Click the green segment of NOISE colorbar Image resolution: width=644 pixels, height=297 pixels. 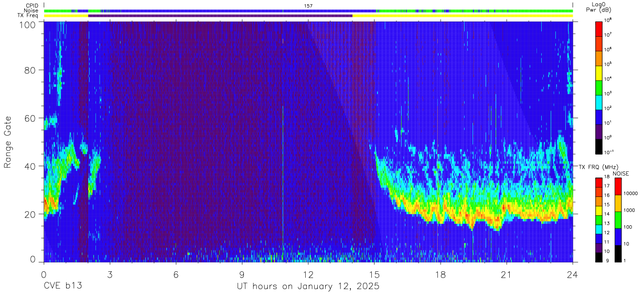pyautogui.click(x=618, y=220)
